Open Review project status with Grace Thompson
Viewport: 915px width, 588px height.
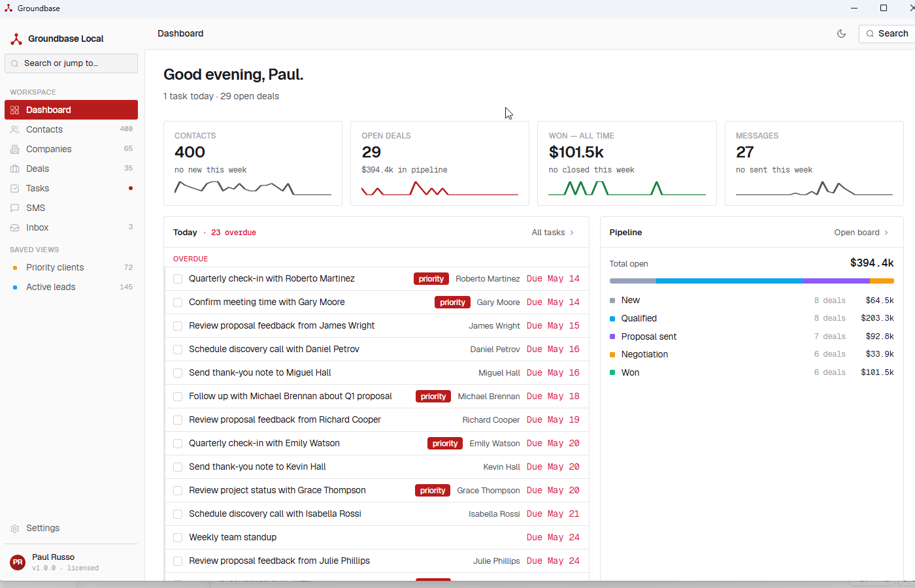[x=277, y=491]
